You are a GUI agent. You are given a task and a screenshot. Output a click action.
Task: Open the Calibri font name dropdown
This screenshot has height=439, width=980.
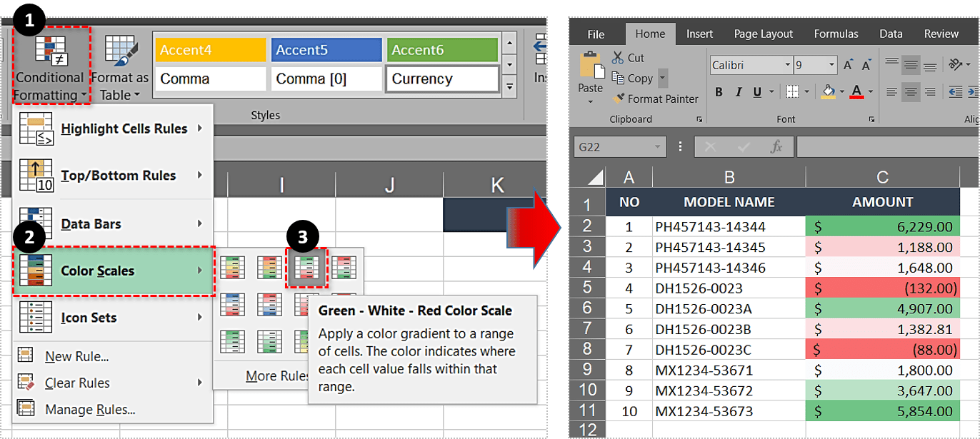(x=788, y=65)
